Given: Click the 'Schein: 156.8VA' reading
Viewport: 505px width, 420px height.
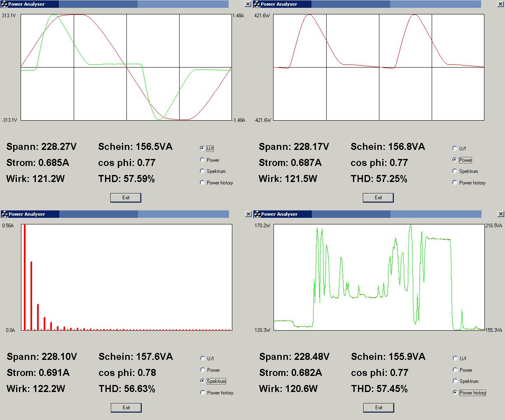Looking at the screenshot, I should (388, 147).
